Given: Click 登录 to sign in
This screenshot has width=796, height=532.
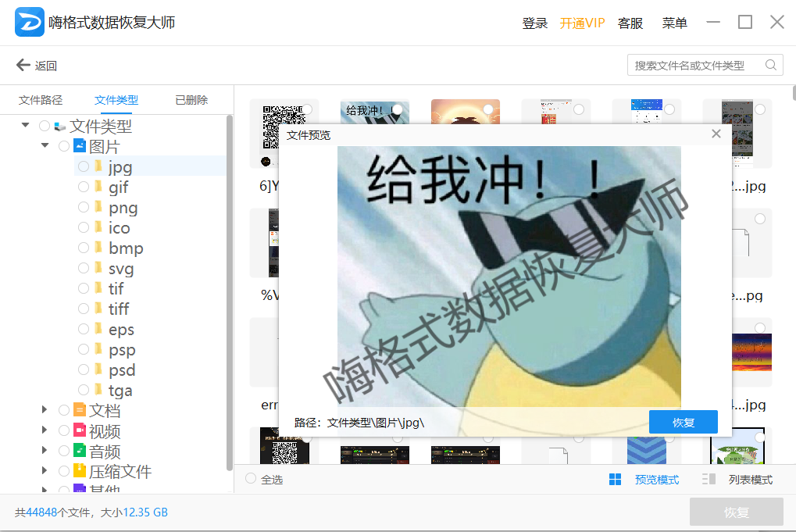Looking at the screenshot, I should click(534, 23).
